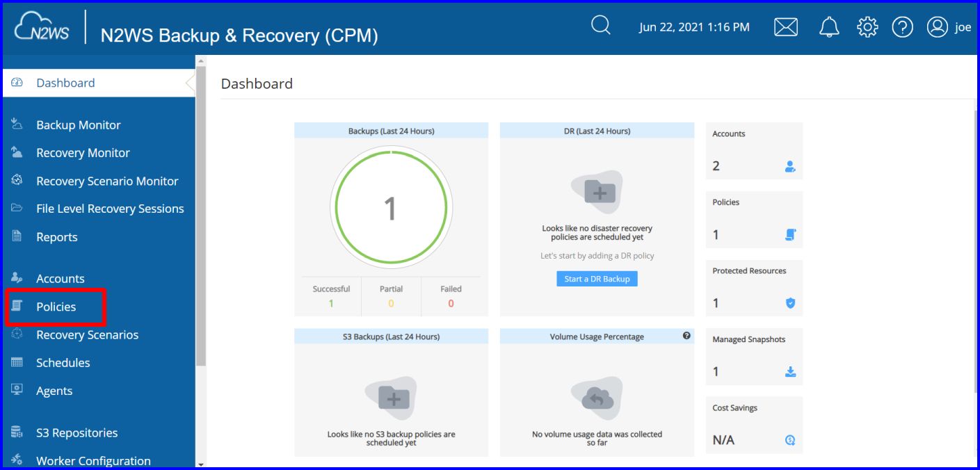Click Volume Usage Percentage help icon
The height and width of the screenshot is (470, 980).
pyautogui.click(x=686, y=336)
